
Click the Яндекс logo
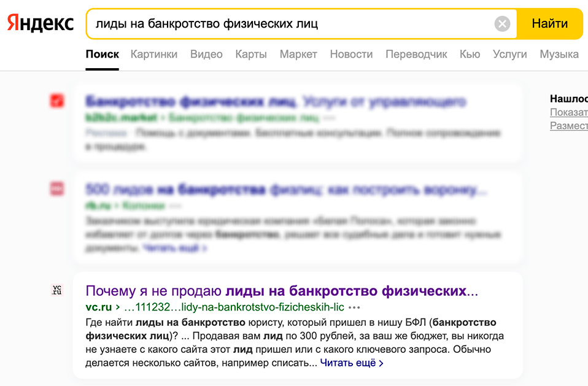41,23
